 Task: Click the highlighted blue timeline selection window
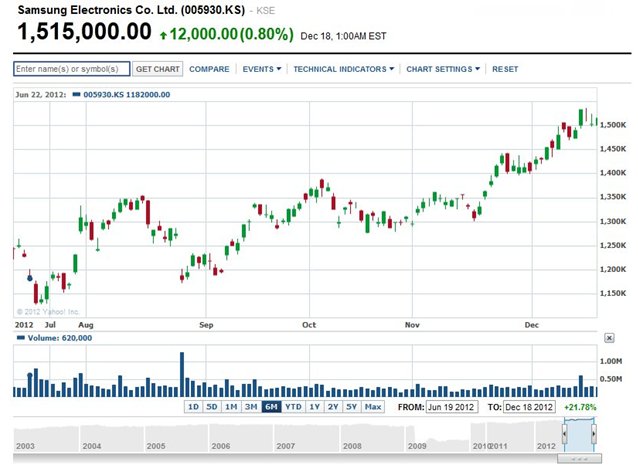[x=579, y=435]
